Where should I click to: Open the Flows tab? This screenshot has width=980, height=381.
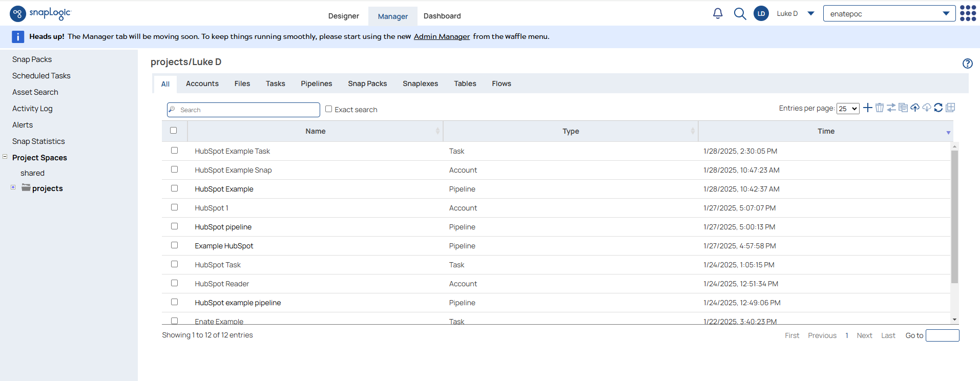click(x=502, y=83)
